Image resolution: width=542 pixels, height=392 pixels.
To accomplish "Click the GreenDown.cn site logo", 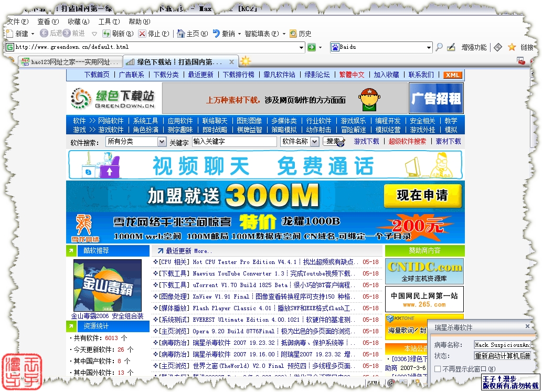I will pyautogui.click(x=113, y=99).
